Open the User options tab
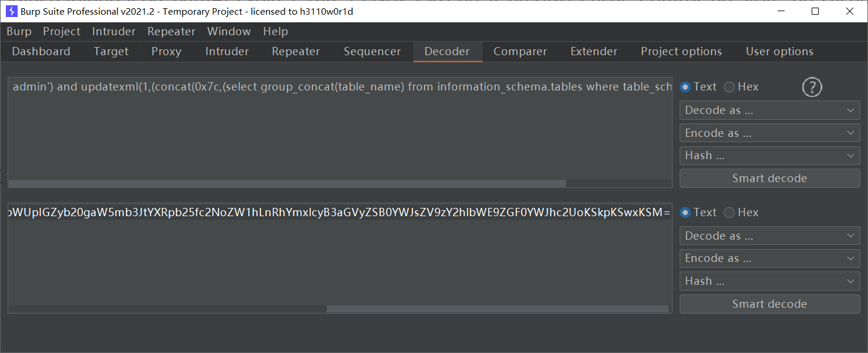 pyautogui.click(x=779, y=52)
